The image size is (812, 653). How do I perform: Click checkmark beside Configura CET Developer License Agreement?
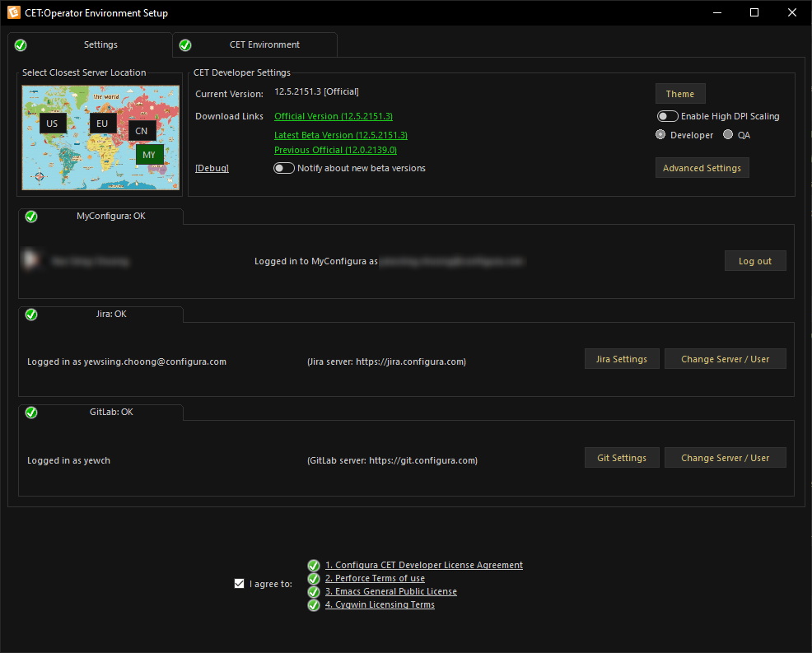tap(314, 566)
